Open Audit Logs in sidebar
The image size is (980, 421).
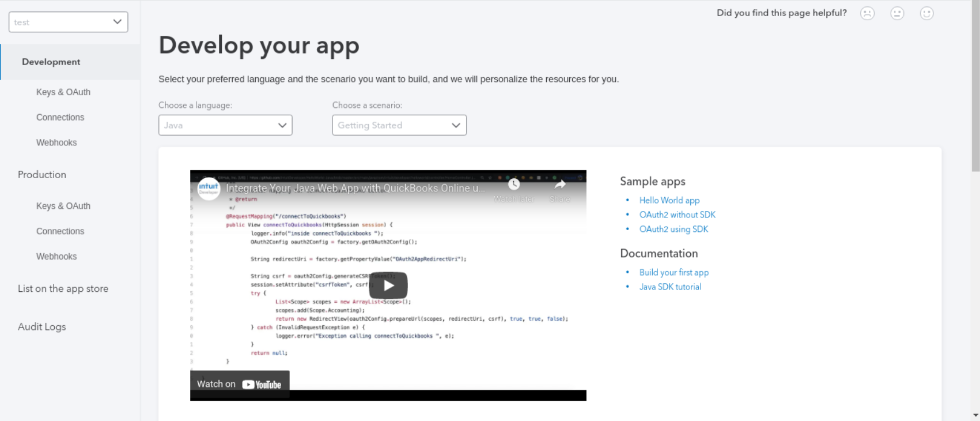click(42, 327)
